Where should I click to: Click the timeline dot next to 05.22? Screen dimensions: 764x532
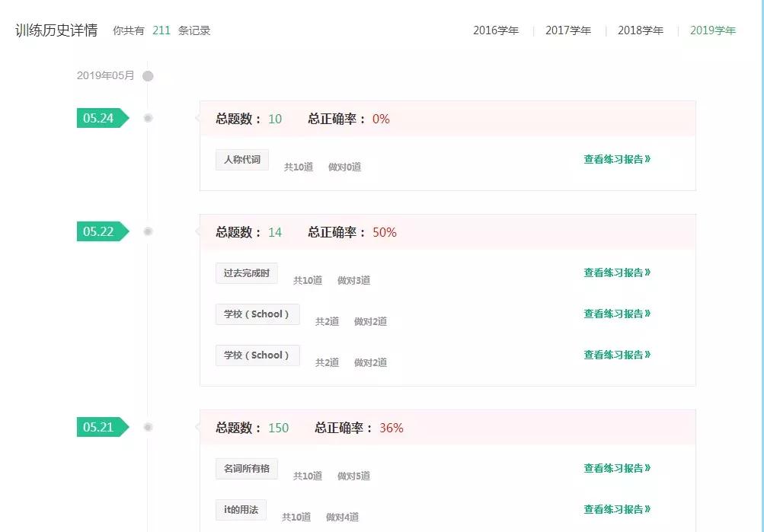[x=148, y=231]
